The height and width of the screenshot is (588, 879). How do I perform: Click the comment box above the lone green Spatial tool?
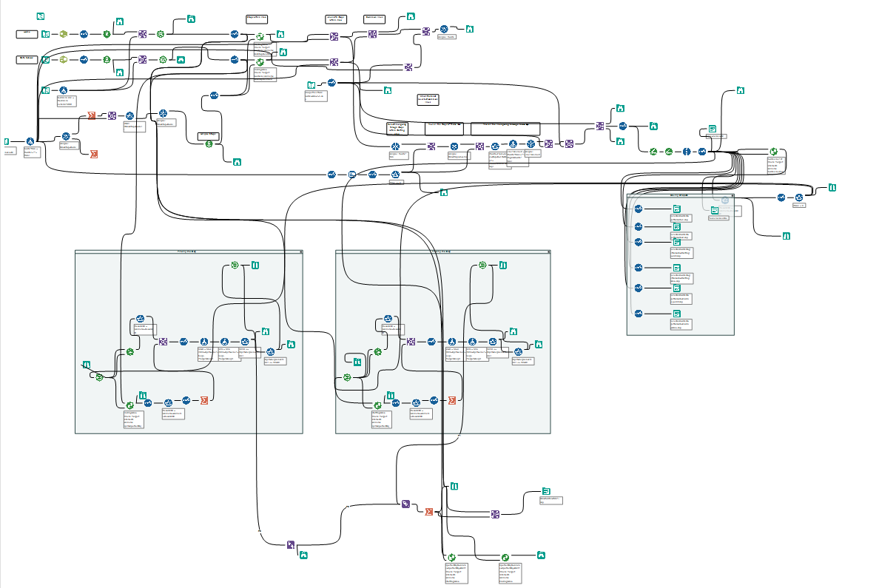(x=209, y=135)
